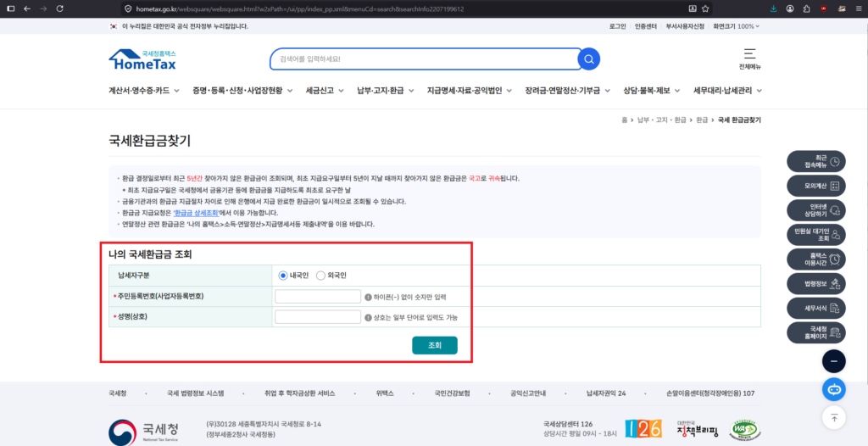The image size is (868, 446).
Task: Open the chatbot robot icon
Action: [834, 389]
